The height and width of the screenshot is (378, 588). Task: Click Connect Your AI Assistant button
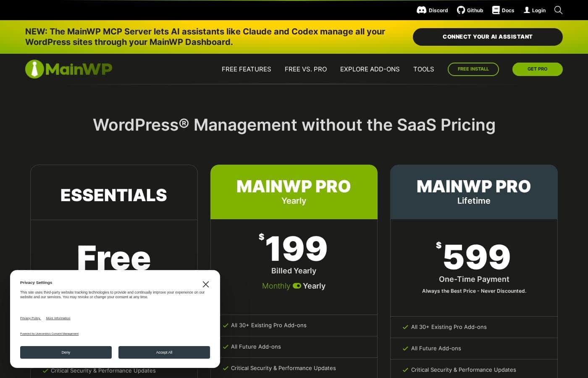(x=488, y=37)
